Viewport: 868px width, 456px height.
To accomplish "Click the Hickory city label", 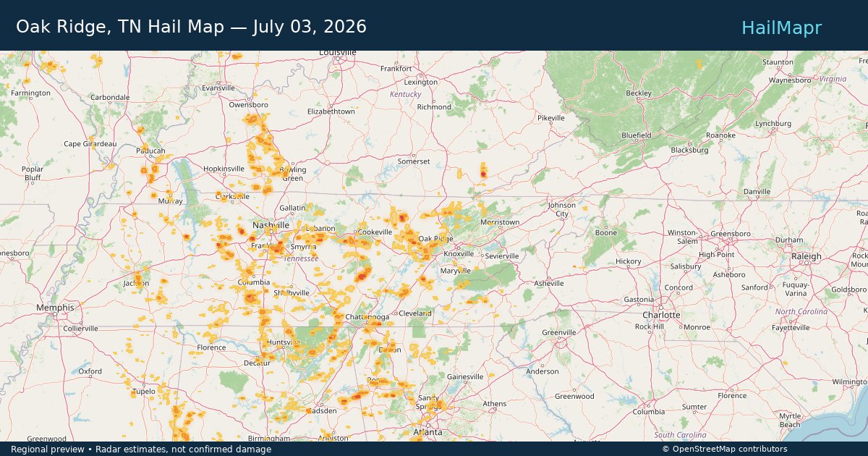I will click(629, 261).
